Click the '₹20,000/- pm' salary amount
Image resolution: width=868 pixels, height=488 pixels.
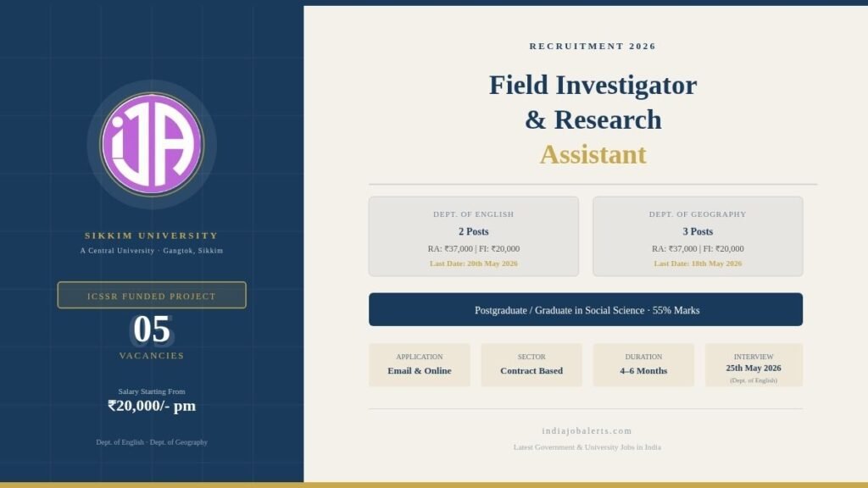(x=152, y=406)
